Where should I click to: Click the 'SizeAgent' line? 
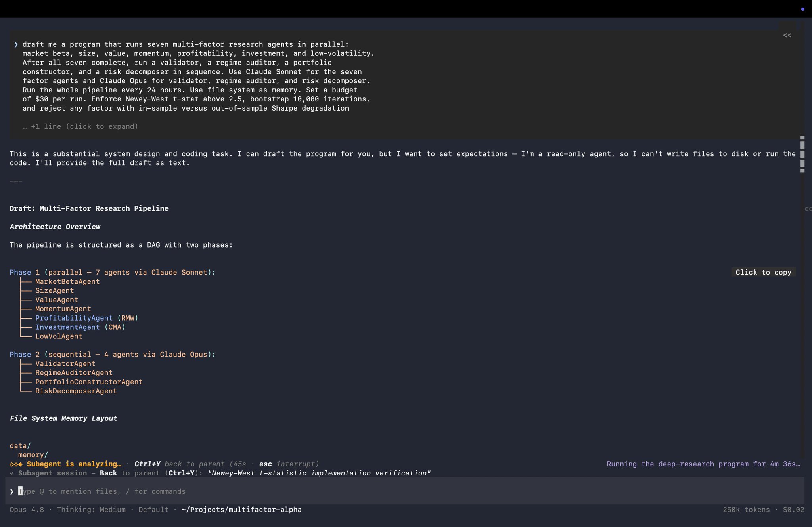(x=54, y=290)
